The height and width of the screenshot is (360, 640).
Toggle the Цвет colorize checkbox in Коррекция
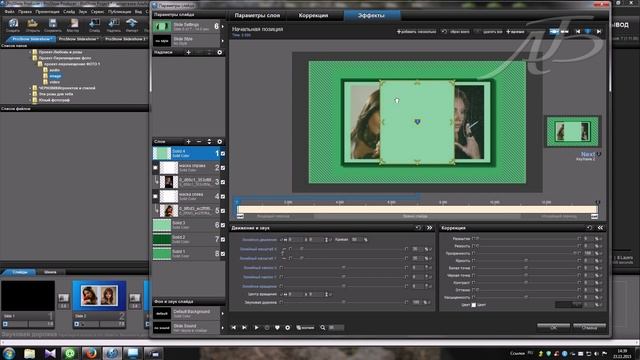[474, 304]
